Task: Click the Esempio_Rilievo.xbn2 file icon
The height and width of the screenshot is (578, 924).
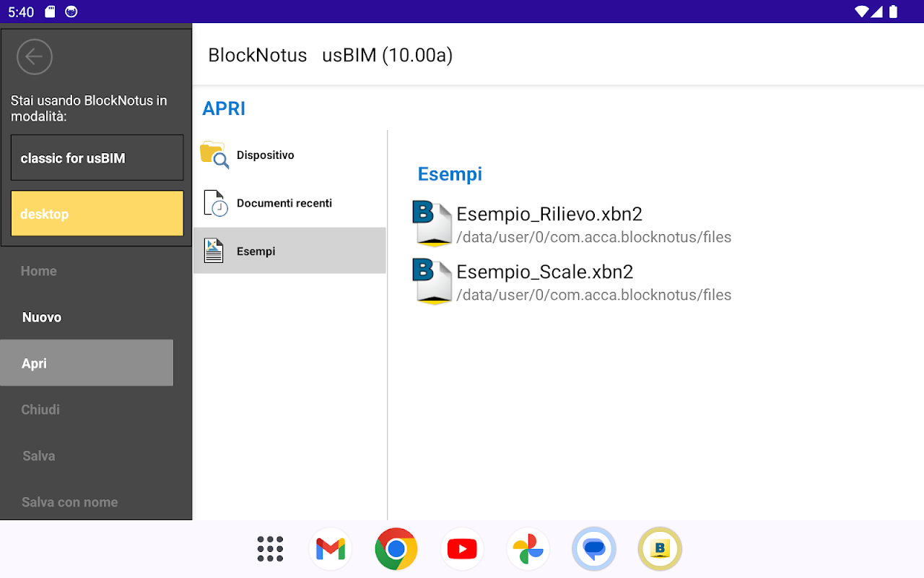Action: coord(432,224)
